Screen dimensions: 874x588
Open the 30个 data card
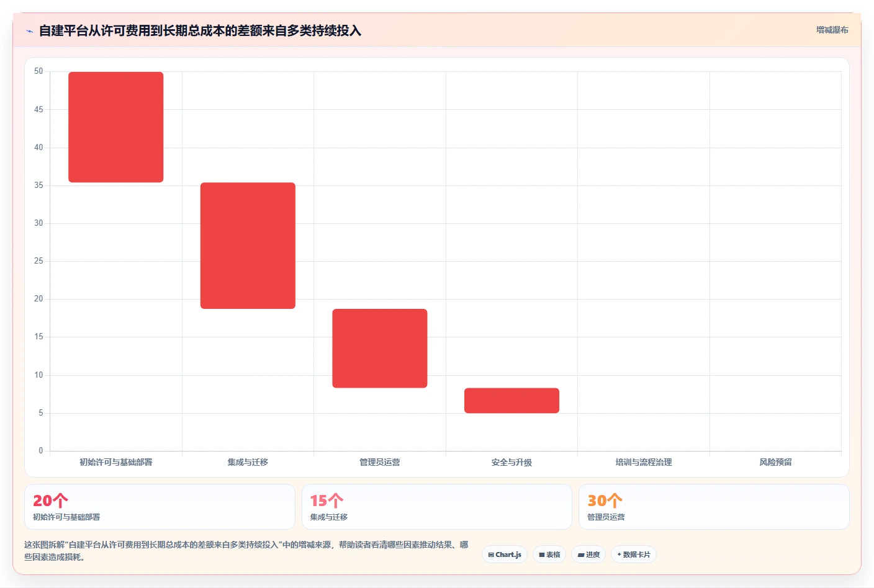[x=714, y=507]
